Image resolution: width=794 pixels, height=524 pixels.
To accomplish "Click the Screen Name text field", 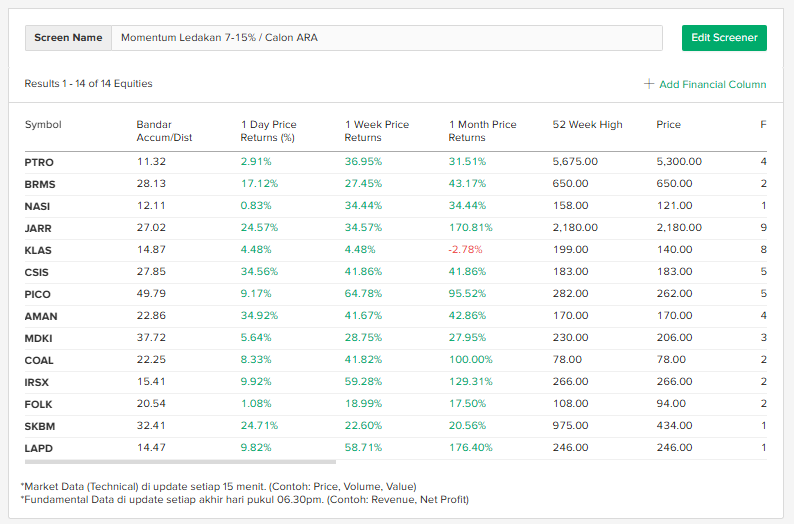I will (x=386, y=38).
